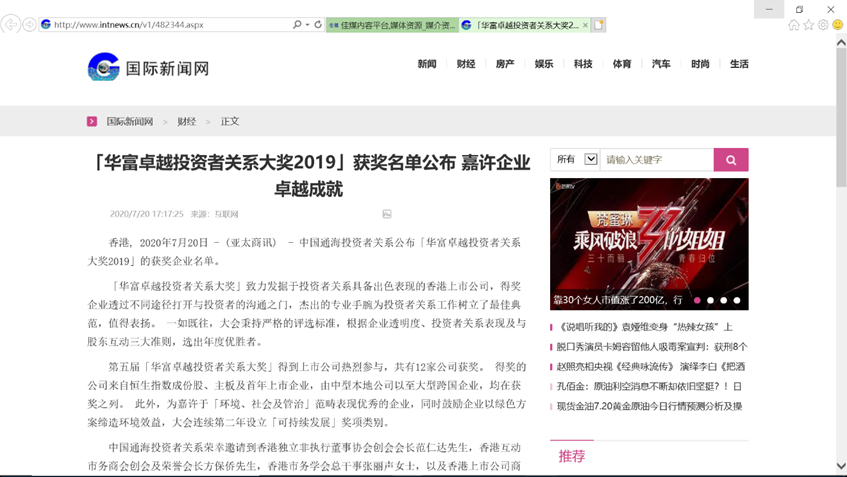Open the address bar search magnifier
Image resolution: width=847 pixels, height=477 pixels.
point(297,25)
